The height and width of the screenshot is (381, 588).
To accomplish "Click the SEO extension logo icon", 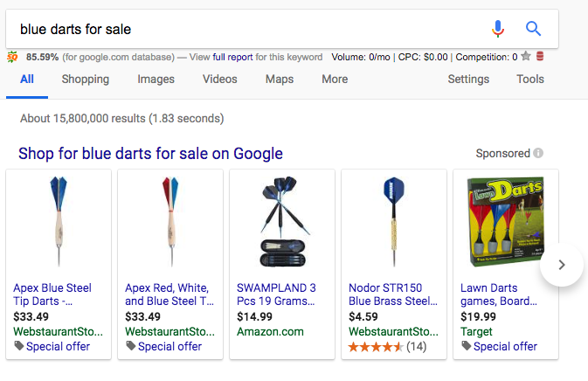I will point(11,57).
